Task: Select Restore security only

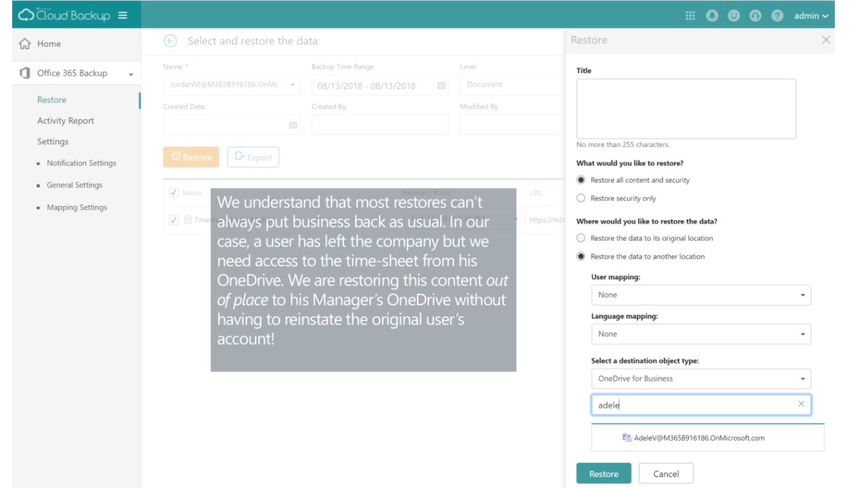Action: [580, 199]
